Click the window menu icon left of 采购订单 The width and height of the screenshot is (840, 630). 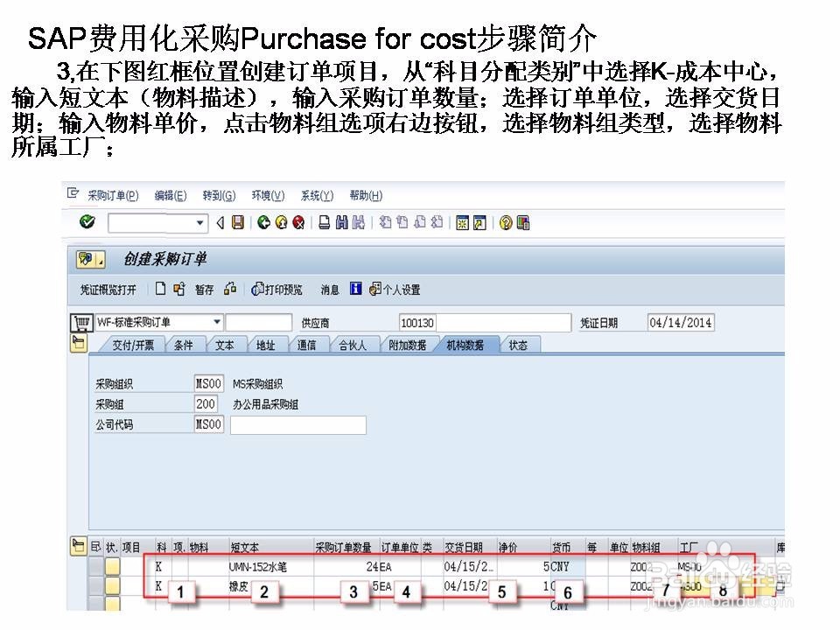[x=73, y=193]
